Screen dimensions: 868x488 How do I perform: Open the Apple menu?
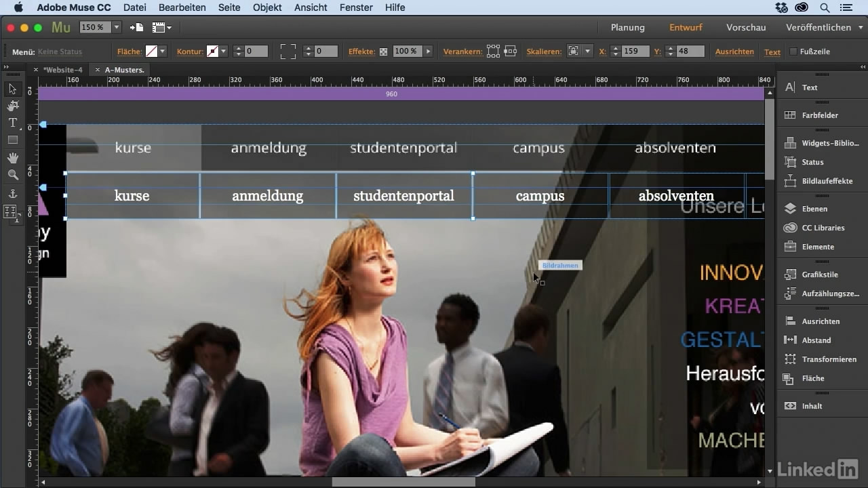coord(18,7)
